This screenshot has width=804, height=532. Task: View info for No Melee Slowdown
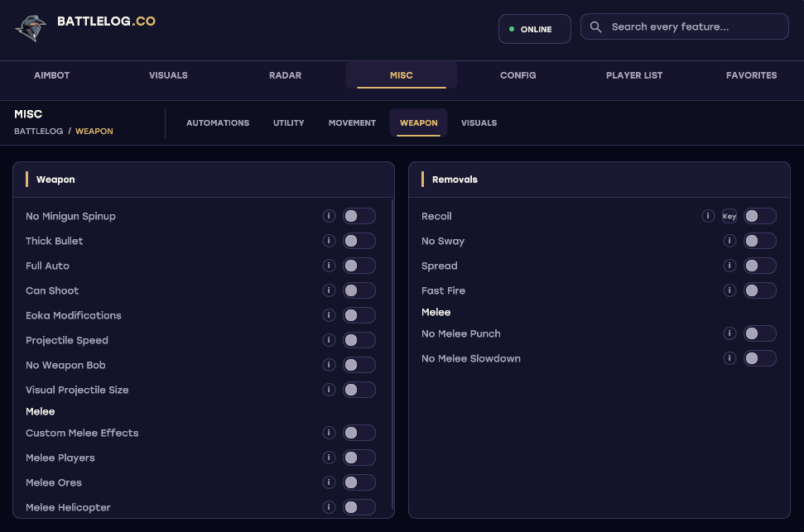729,358
